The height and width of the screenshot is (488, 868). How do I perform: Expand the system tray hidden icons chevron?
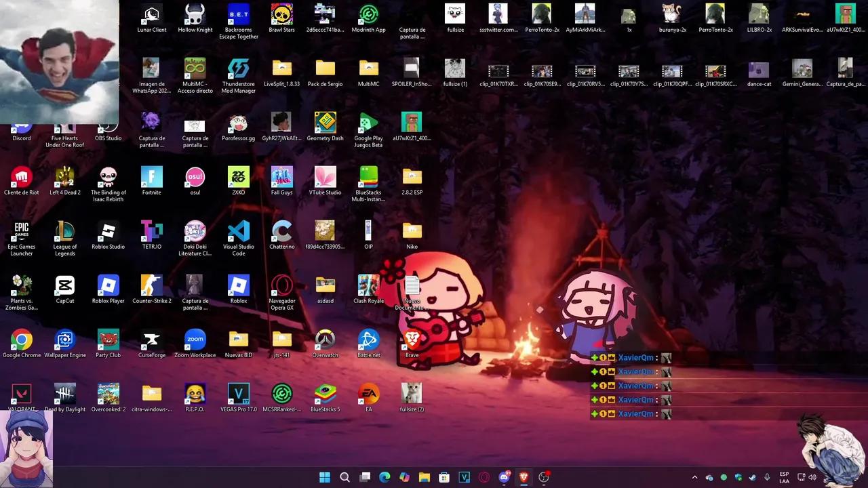pyautogui.click(x=694, y=477)
